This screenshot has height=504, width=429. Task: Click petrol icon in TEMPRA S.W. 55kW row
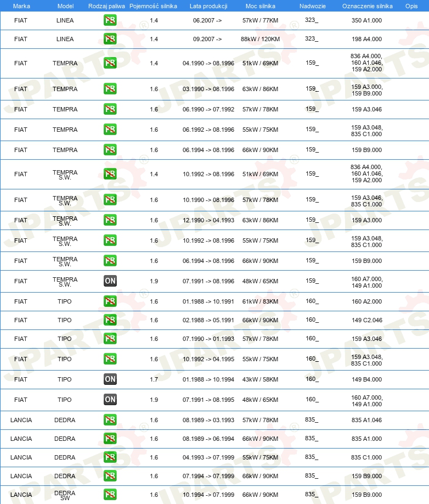click(110, 240)
